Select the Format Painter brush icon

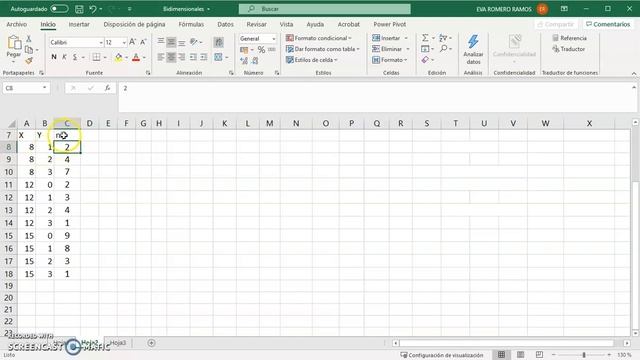[x=29, y=61]
